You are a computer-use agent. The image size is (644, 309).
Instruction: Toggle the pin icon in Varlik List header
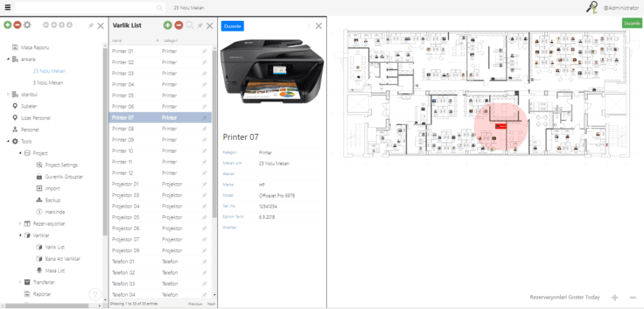point(200,26)
